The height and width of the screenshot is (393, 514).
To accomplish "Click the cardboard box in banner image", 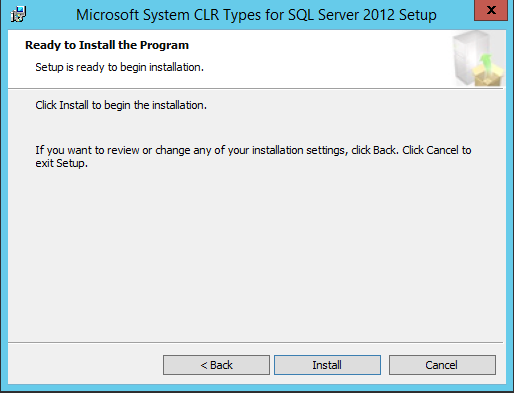I will pos(488,76).
